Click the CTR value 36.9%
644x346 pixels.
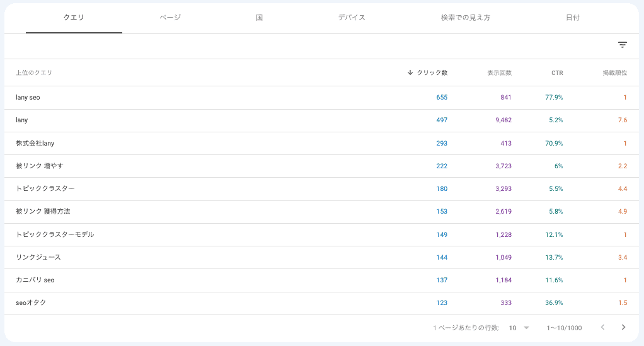pos(554,303)
